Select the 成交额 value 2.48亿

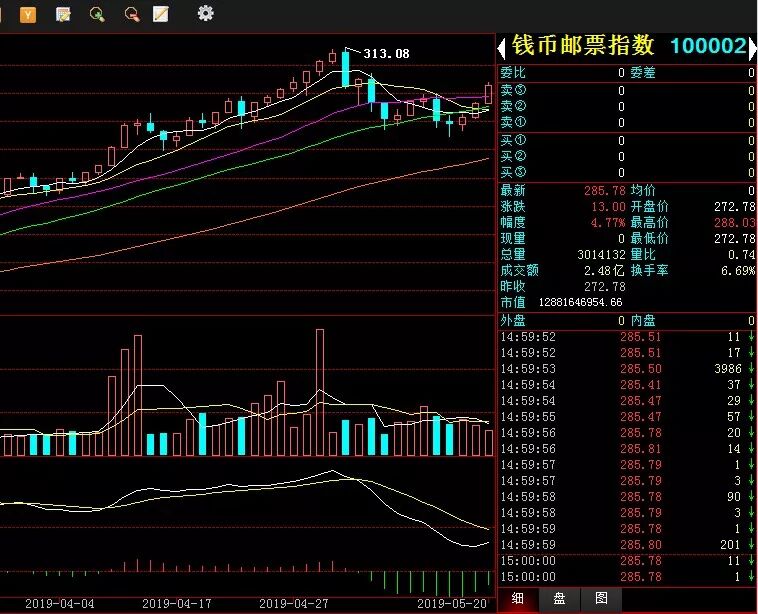(604, 271)
